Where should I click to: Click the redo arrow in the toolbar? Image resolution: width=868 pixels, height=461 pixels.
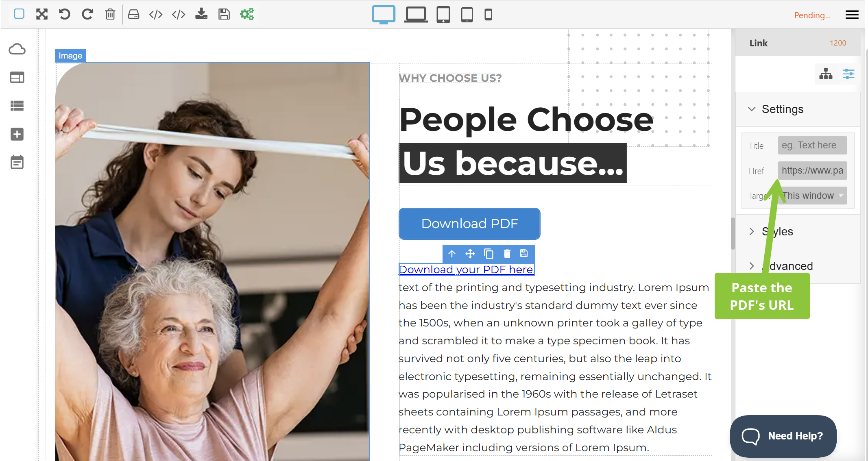pos(87,14)
